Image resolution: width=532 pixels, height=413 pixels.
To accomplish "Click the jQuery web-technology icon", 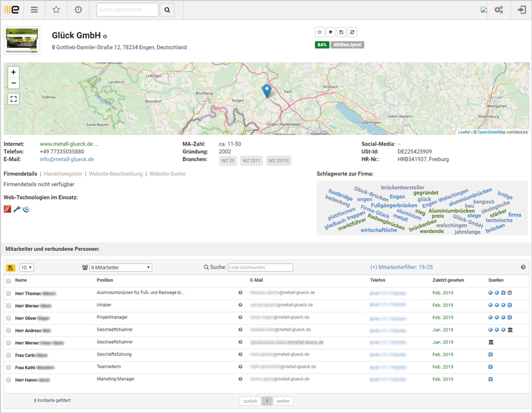I will (26, 209).
